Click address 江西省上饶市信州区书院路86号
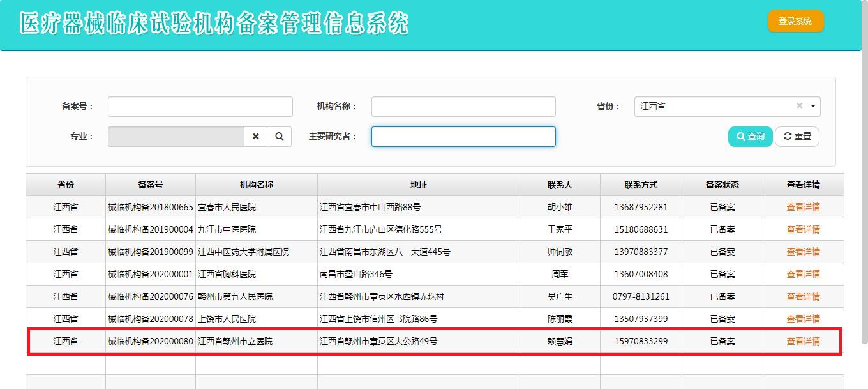Image resolution: width=868 pixels, height=389 pixels. pyautogui.click(x=378, y=319)
